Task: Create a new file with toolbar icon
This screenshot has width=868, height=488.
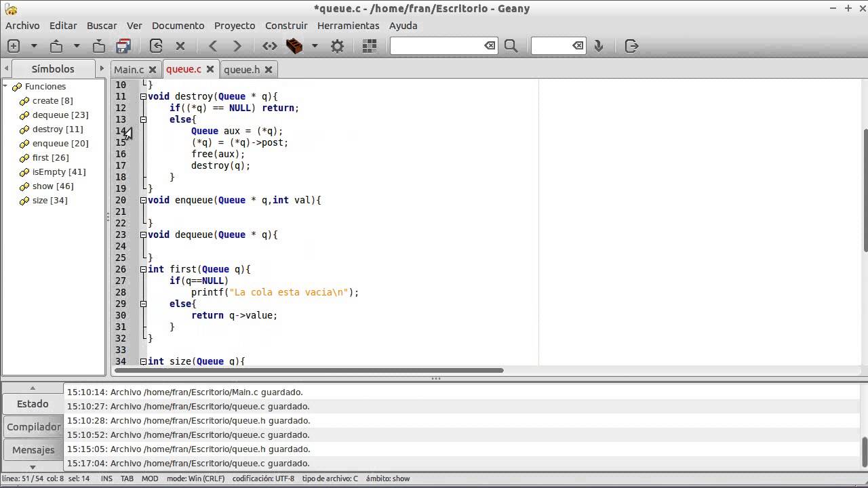Action: click(14, 46)
